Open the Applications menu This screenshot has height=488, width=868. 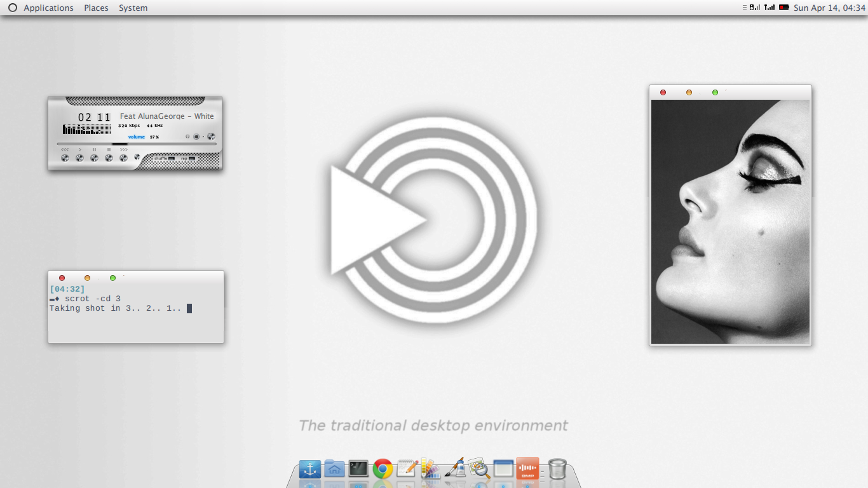(48, 8)
